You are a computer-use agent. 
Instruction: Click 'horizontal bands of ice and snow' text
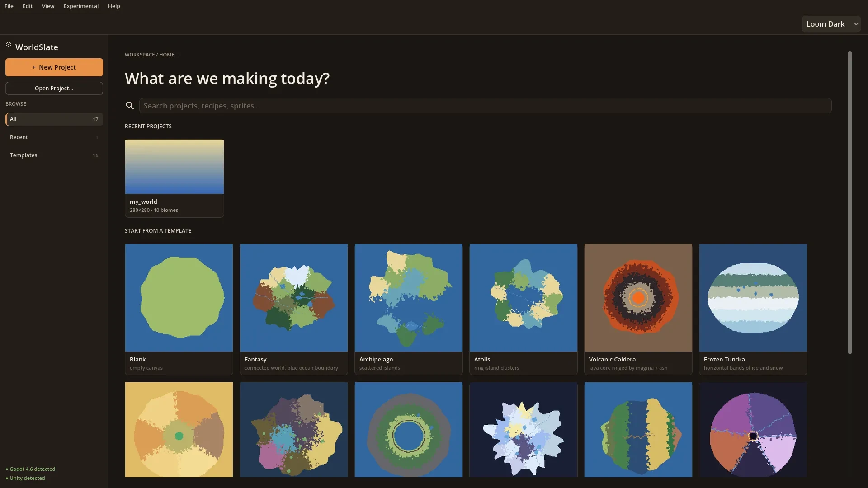pos(743,368)
